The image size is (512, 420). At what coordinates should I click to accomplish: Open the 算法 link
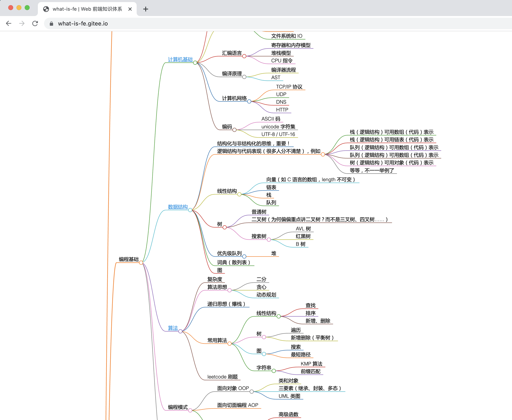[x=173, y=328]
